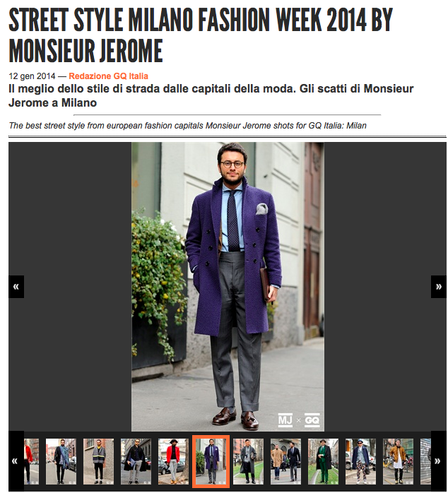Select thumbnail of man in grey vest with yellow
Image resolution: width=448 pixels, height=493 pixels.
click(x=98, y=461)
